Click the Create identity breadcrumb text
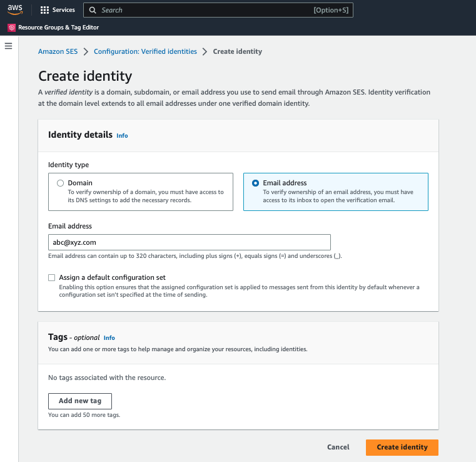The height and width of the screenshot is (462, 476). click(237, 51)
